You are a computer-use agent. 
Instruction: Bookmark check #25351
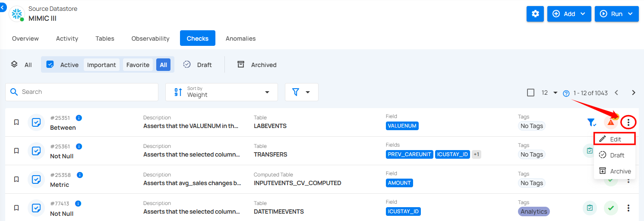pos(16,122)
